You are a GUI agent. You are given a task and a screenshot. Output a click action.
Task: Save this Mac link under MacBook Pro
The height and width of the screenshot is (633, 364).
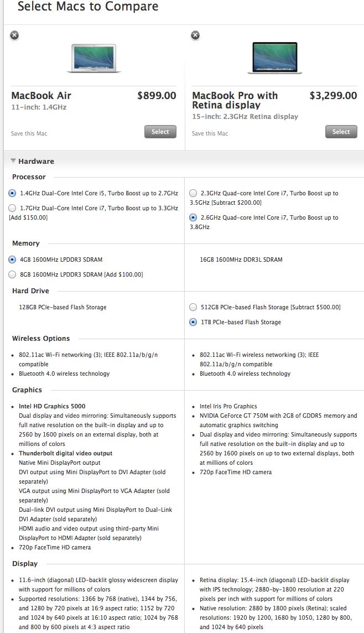tap(210, 133)
